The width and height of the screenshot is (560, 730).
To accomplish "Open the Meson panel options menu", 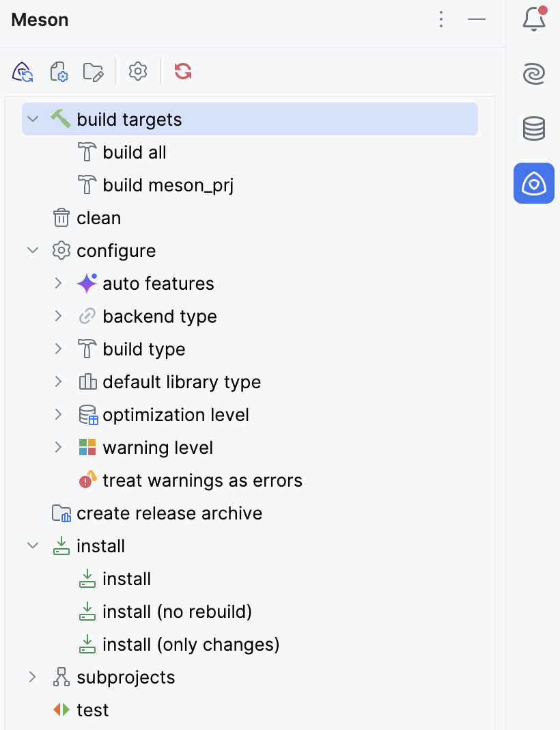I will tap(441, 19).
